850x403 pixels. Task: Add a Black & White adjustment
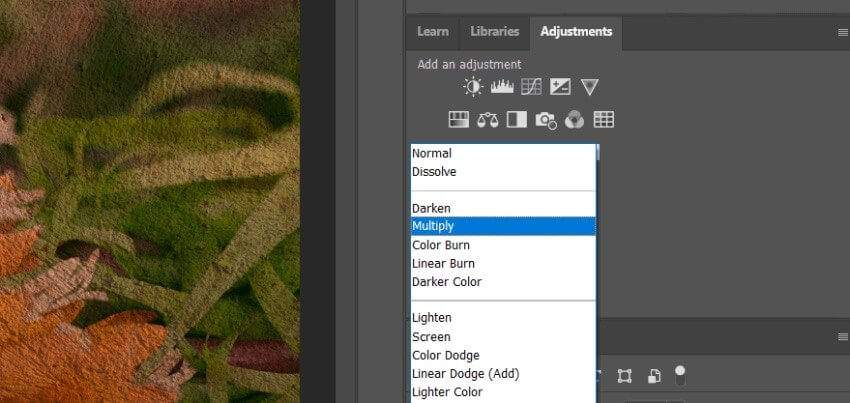pyautogui.click(x=517, y=120)
